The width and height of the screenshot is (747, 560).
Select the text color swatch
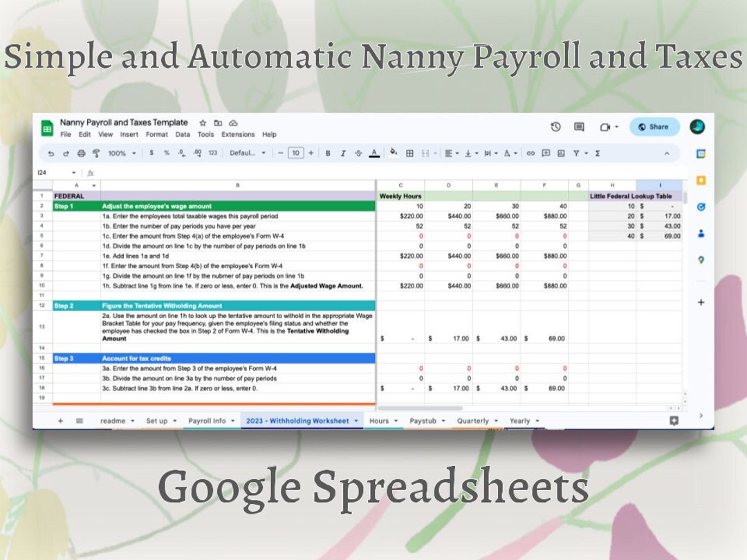[374, 153]
